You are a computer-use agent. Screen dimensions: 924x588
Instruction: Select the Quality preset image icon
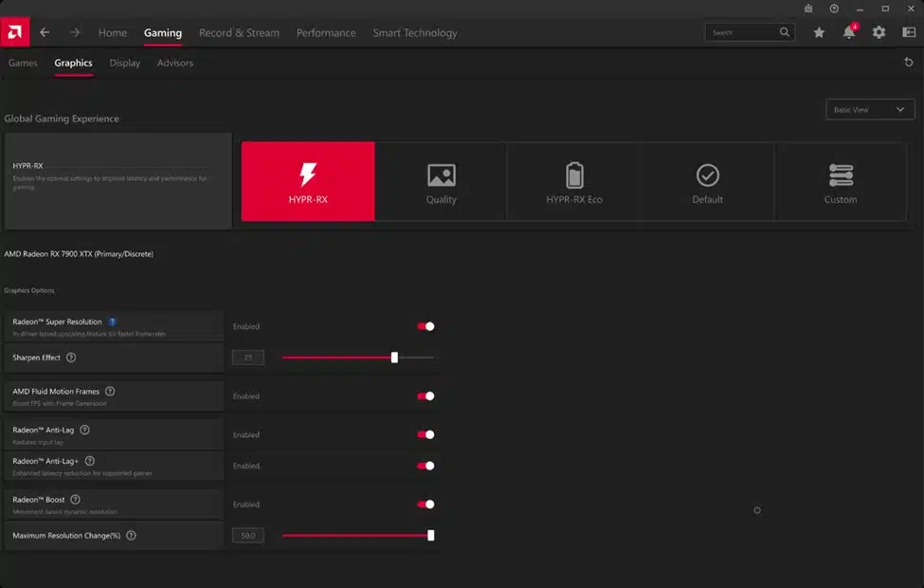pos(441,175)
